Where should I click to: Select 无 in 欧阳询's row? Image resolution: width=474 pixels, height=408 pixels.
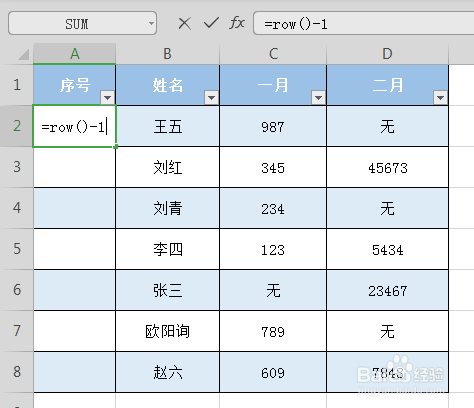[x=387, y=331]
